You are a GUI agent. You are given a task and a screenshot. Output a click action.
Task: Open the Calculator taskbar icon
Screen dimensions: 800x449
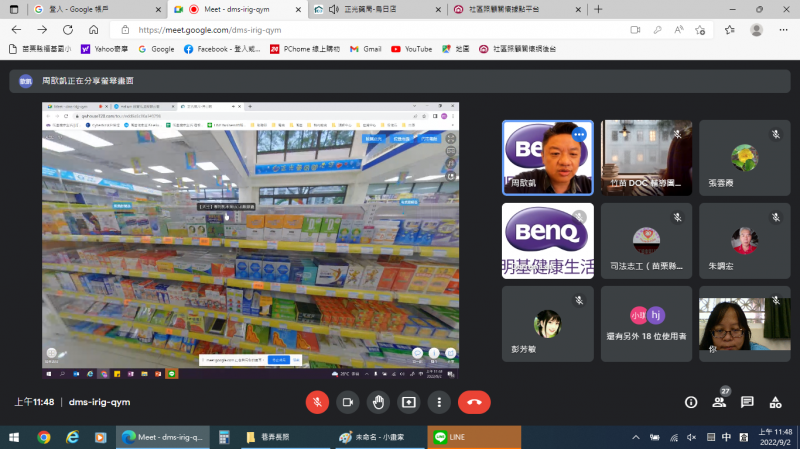[224, 437]
